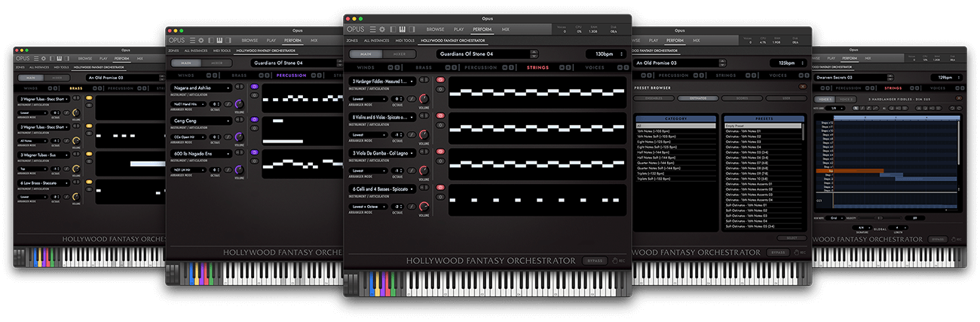
Task: Click the edit icon beside the Hardanger Fiddles octave
Action: coord(413,98)
